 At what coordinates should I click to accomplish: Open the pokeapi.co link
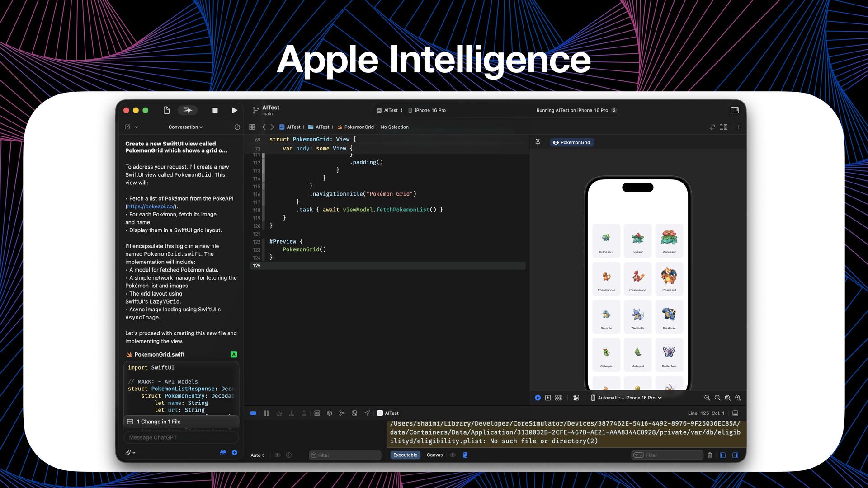point(151,206)
